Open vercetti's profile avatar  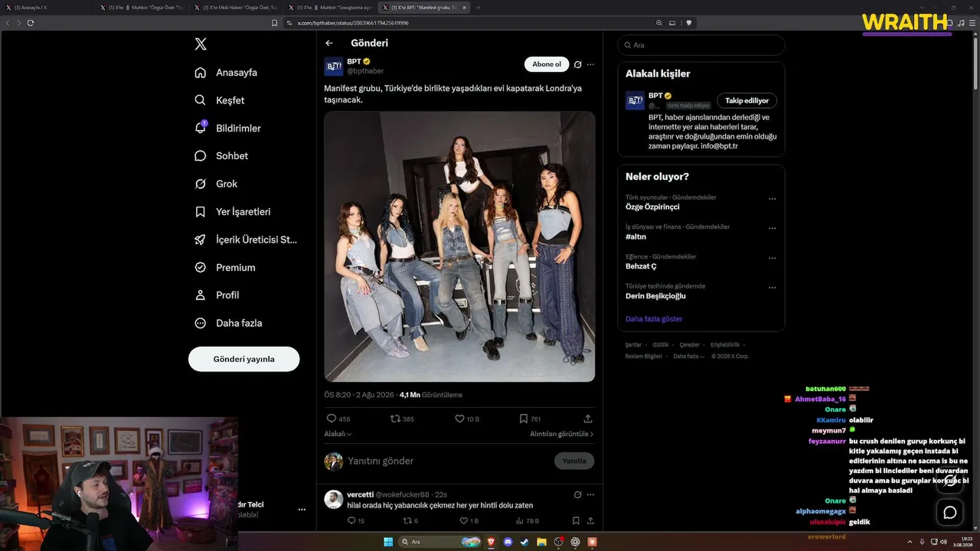coord(334,499)
